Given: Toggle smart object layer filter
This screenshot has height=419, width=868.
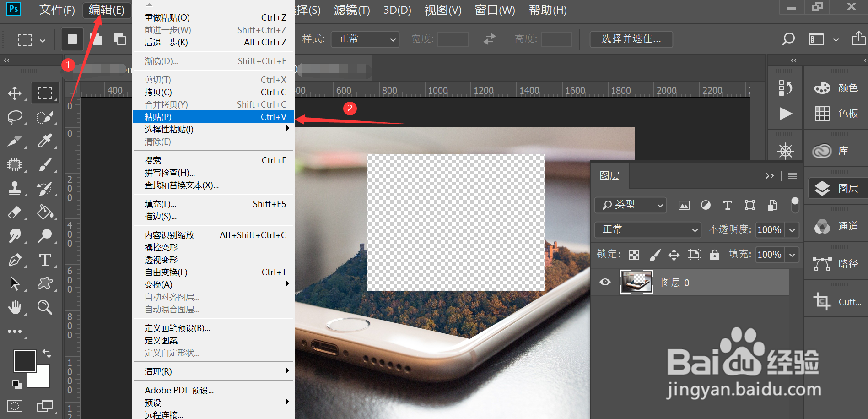Looking at the screenshot, I should [x=772, y=205].
